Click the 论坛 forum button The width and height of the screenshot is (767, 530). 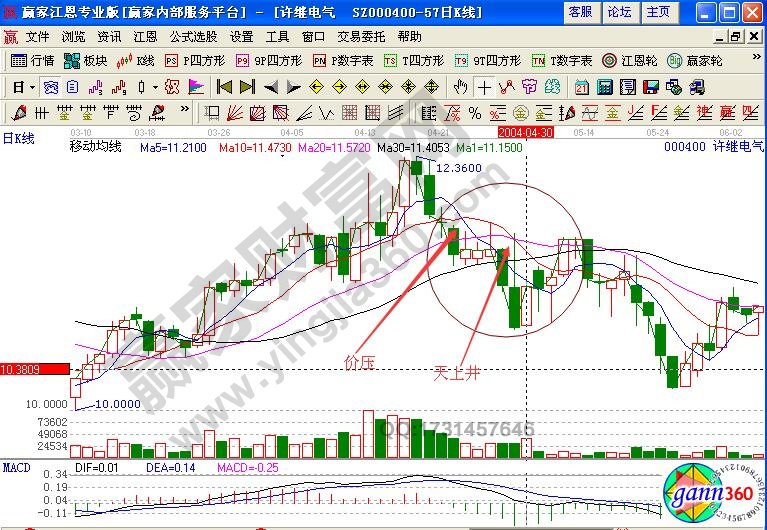619,12
